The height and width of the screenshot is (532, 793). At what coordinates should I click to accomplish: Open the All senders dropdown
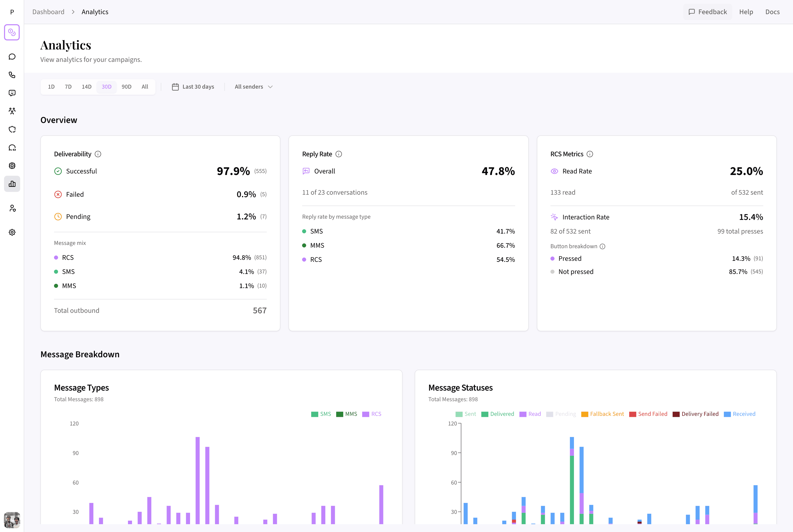pos(253,87)
